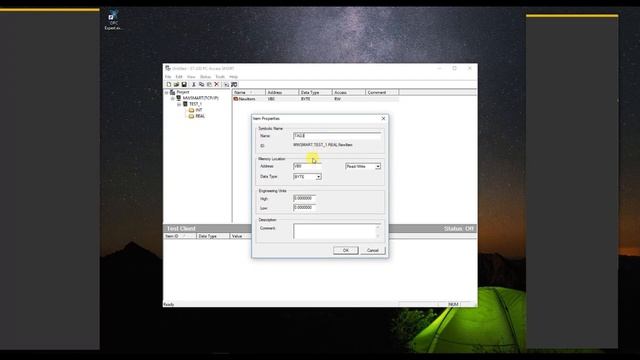Cancel the Item Properties dialog
Screen dimensions: 640x360
click(373, 250)
